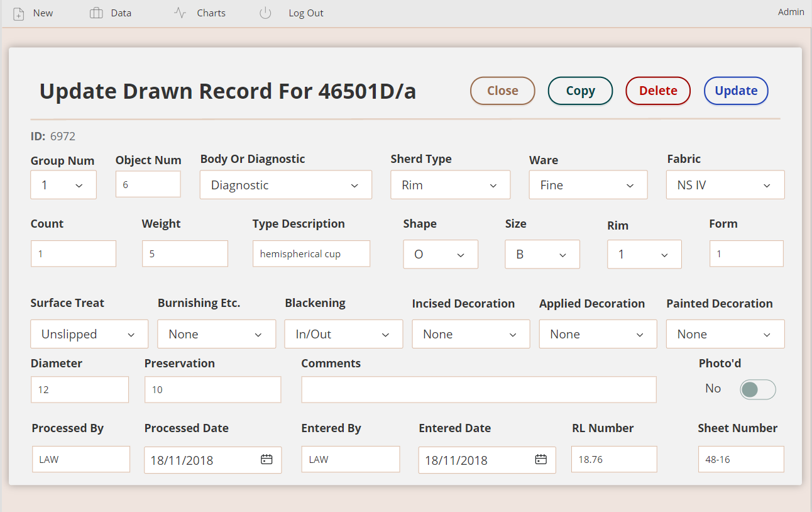Go to the Data menu item
Image resolution: width=812 pixels, height=512 pixels.
tap(121, 13)
